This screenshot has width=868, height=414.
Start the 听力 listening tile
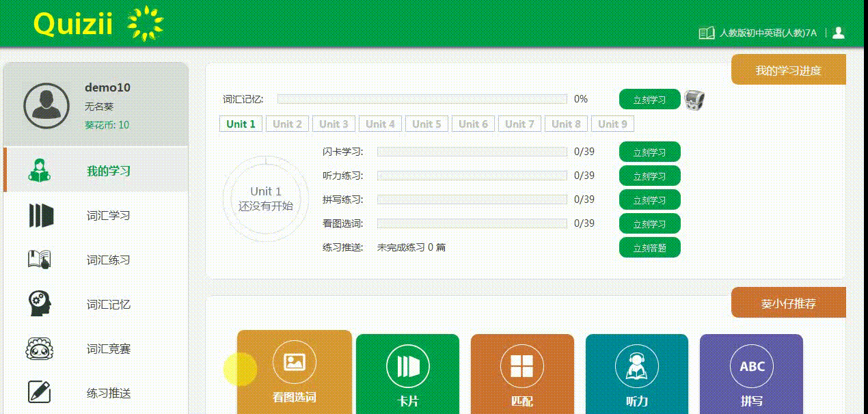tap(636, 374)
